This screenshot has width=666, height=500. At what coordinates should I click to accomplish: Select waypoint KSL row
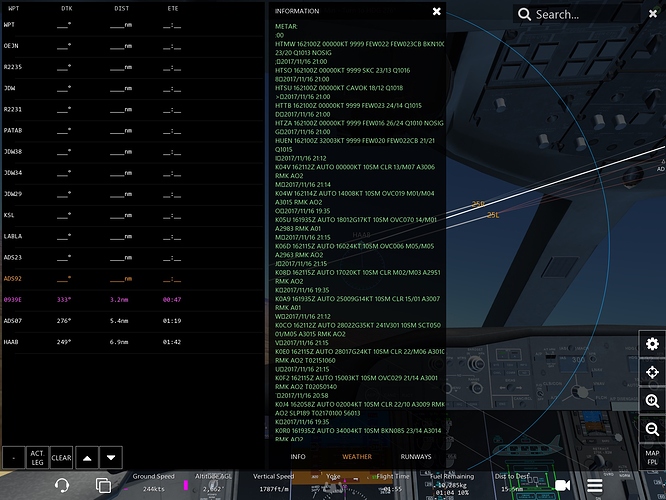coord(133,215)
